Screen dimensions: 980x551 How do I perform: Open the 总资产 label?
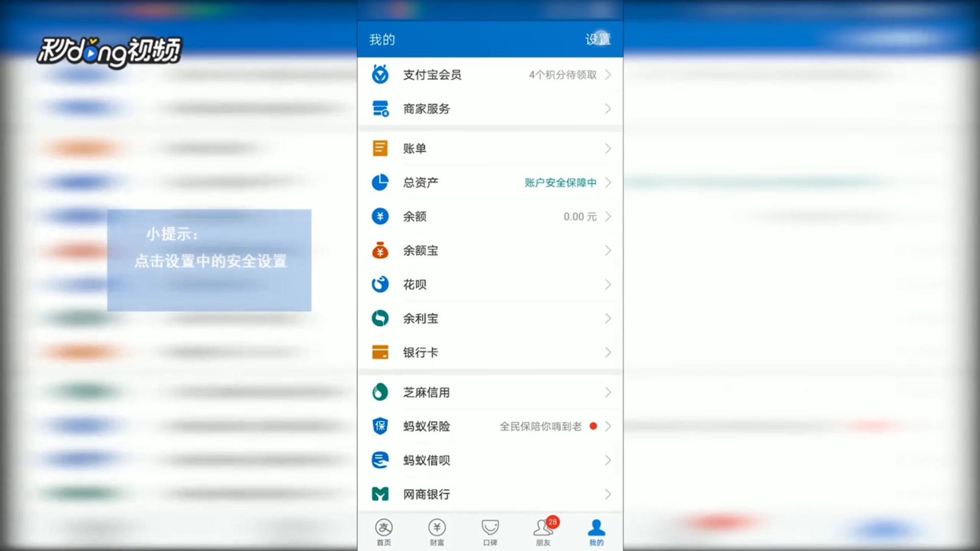[420, 182]
